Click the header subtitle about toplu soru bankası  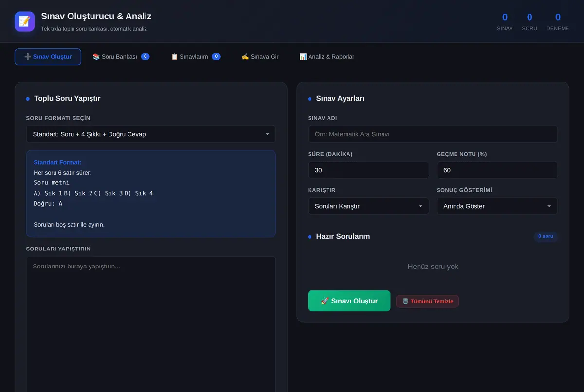point(94,29)
